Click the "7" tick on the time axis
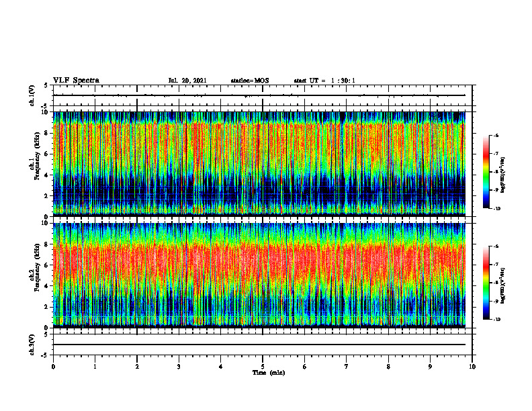This screenshot has height=411, width=532. click(347, 367)
